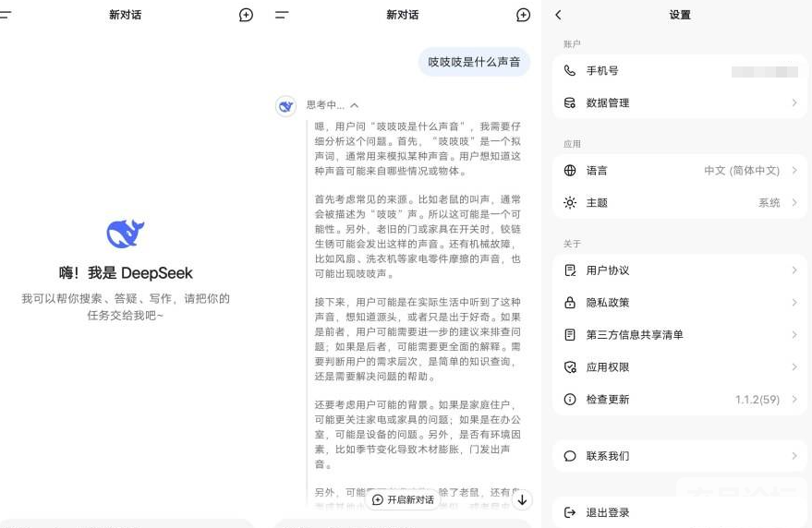Change language value 中文 (简体中文)
Viewport: 812px width, 528px height.
(x=742, y=170)
